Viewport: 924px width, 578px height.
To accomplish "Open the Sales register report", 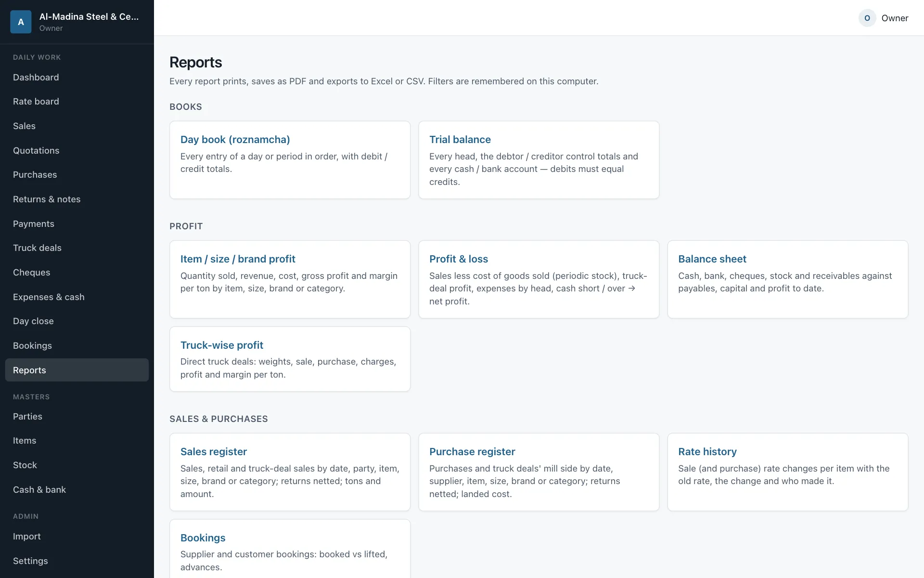I will pos(290,472).
